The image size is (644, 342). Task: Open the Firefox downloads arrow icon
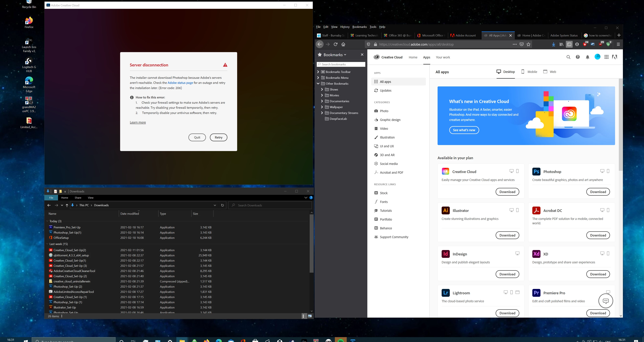point(553,44)
